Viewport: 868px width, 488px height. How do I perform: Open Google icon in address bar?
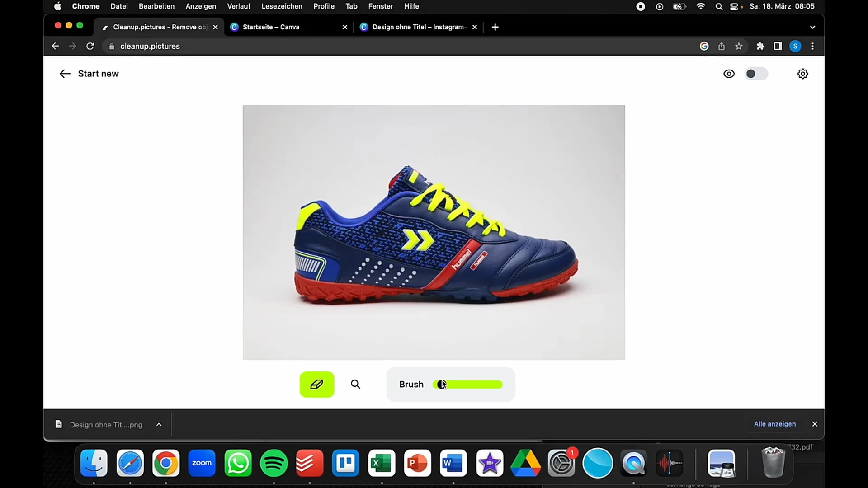coord(704,46)
